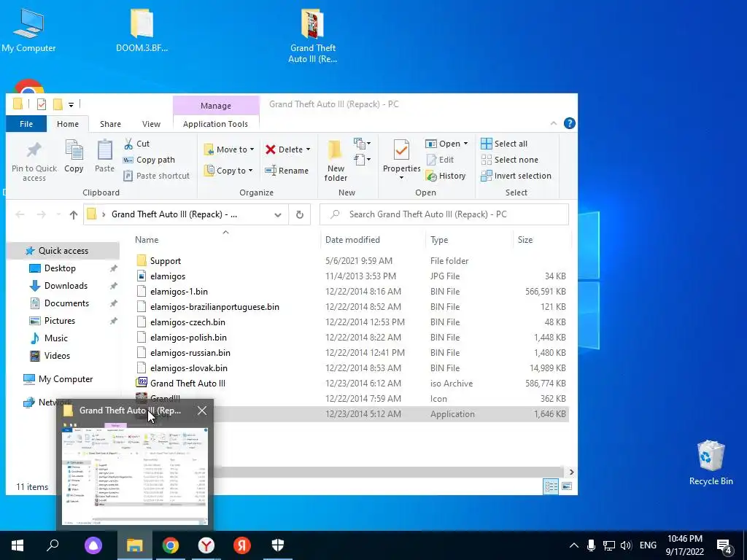747x560 pixels.
Task: Open taskbar Search magnifier
Action: click(53, 545)
